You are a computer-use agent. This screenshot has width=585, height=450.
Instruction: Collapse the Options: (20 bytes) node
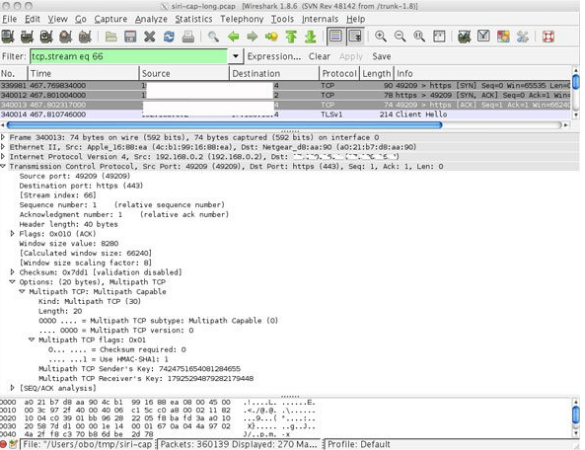tap(12, 282)
